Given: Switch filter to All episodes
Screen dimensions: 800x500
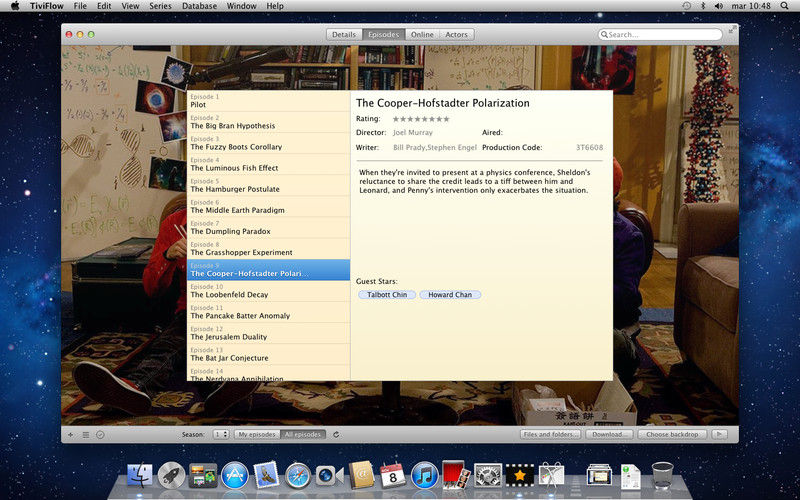Looking at the screenshot, I should (x=303, y=435).
